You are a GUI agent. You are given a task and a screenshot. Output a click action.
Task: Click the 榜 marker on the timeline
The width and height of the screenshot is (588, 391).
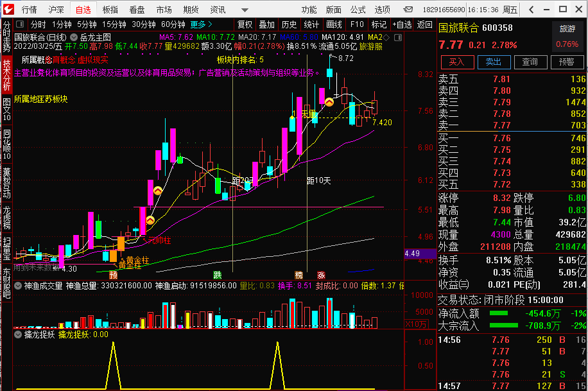(299, 275)
